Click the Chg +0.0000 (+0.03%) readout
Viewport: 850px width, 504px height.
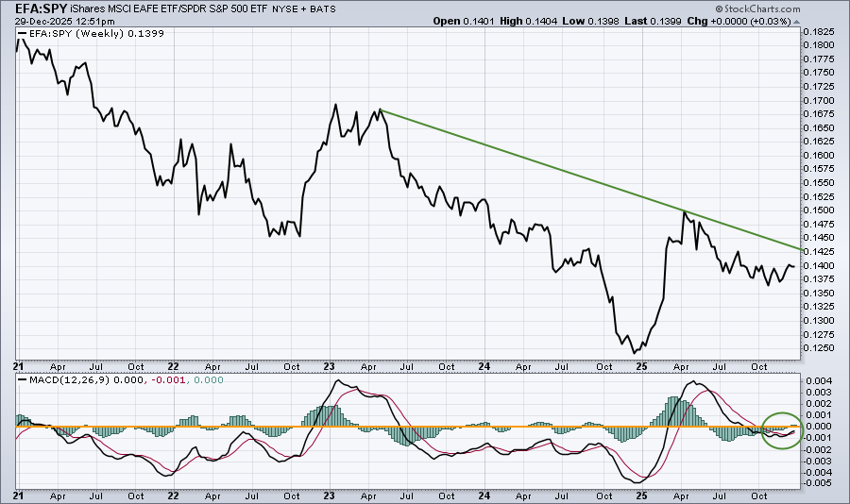tap(752, 21)
